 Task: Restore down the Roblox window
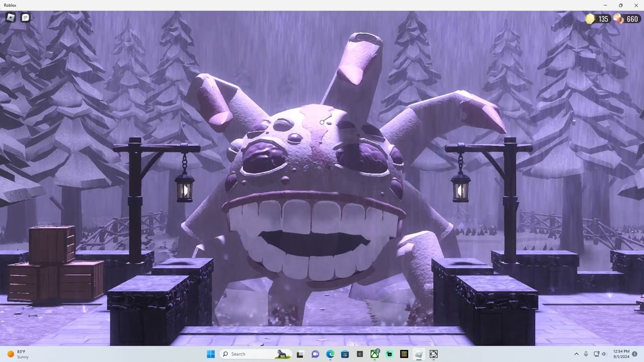tap(620, 5)
